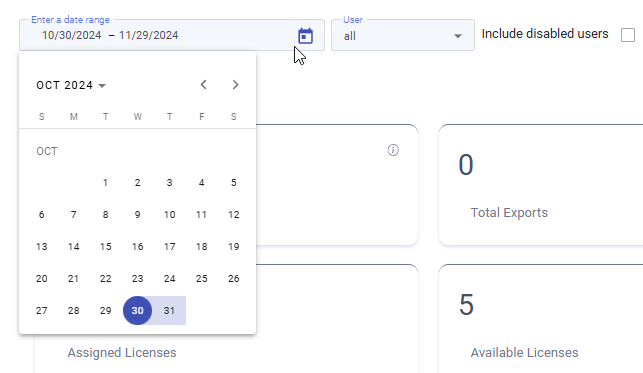The image size is (643, 373).
Task: Select October 30 in calendar
Action: tap(137, 311)
